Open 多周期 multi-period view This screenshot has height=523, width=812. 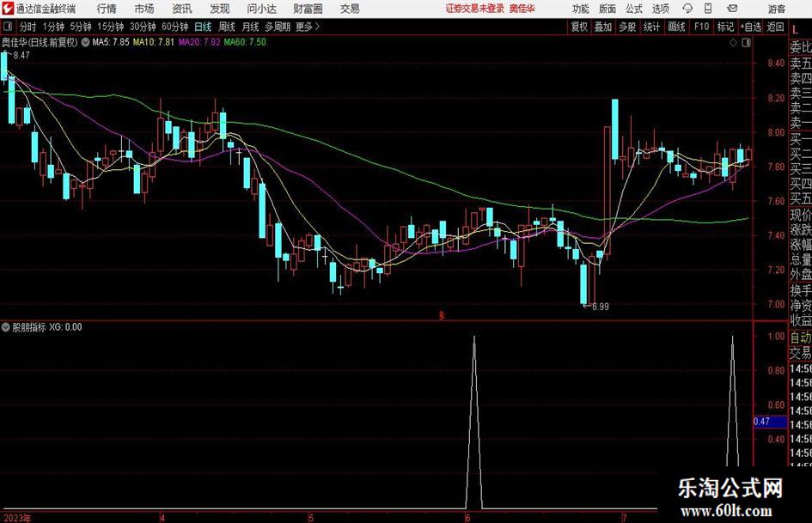(x=277, y=27)
